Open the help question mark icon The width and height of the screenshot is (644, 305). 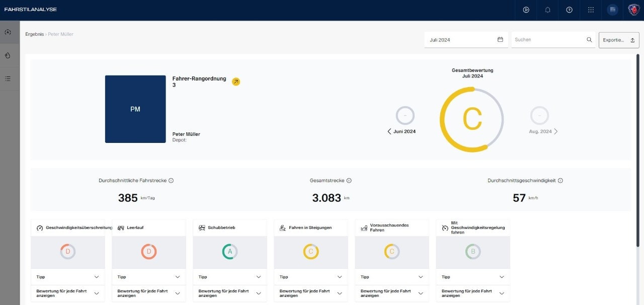(569, 10)
